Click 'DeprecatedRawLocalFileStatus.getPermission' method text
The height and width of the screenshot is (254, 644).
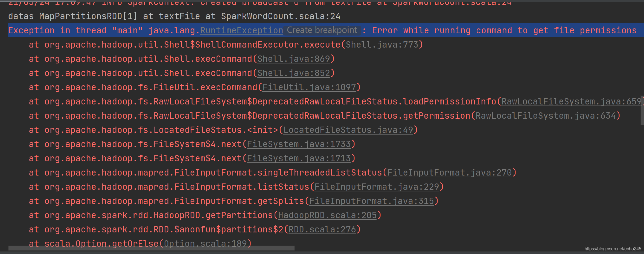coord(361,116)
